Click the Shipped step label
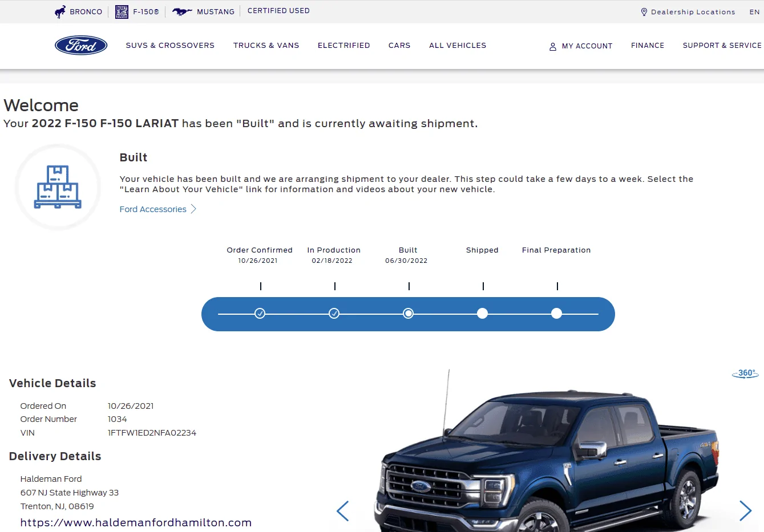 click(x=482, y=250)
